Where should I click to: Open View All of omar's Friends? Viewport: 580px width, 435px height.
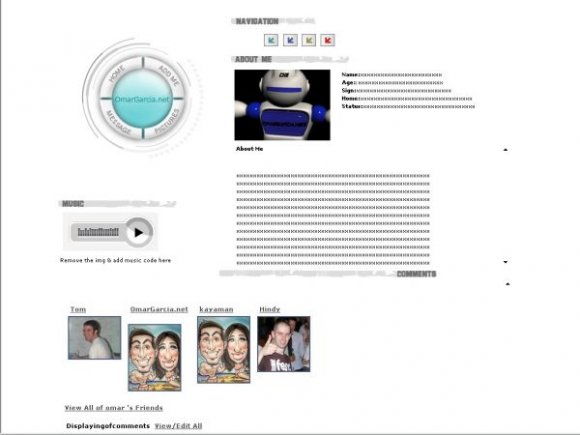click(x=114, y=408)
